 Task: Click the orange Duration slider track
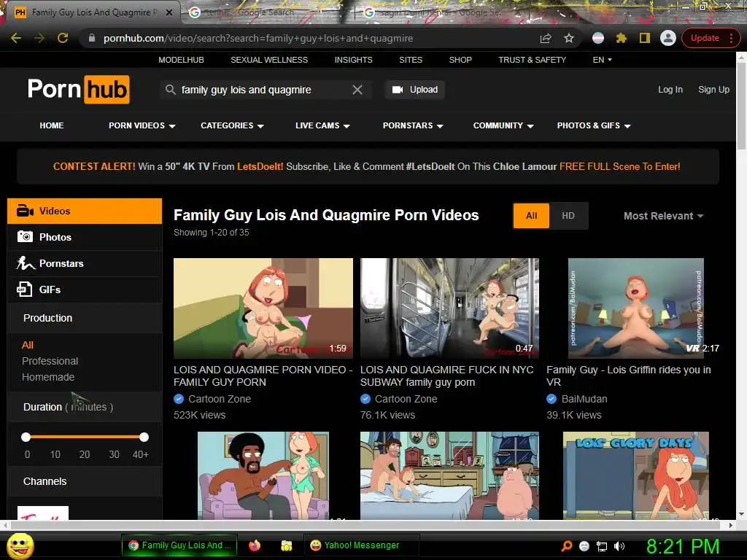85,437
